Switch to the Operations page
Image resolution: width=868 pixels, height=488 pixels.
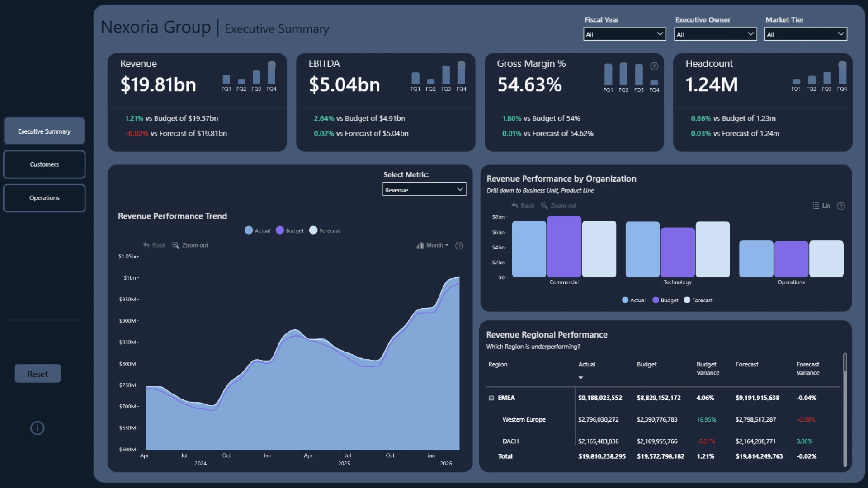44,198
